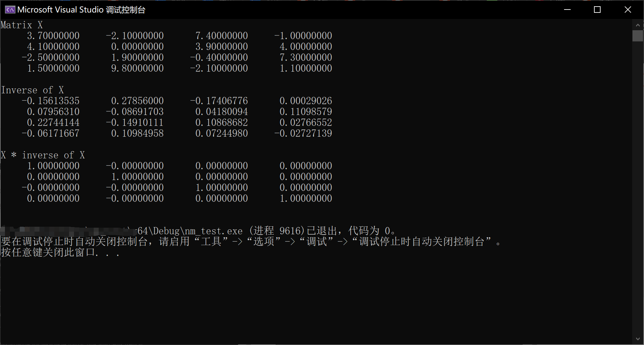Close the Visual Studio debug console
644x345 pixels.
click(628, 10)
